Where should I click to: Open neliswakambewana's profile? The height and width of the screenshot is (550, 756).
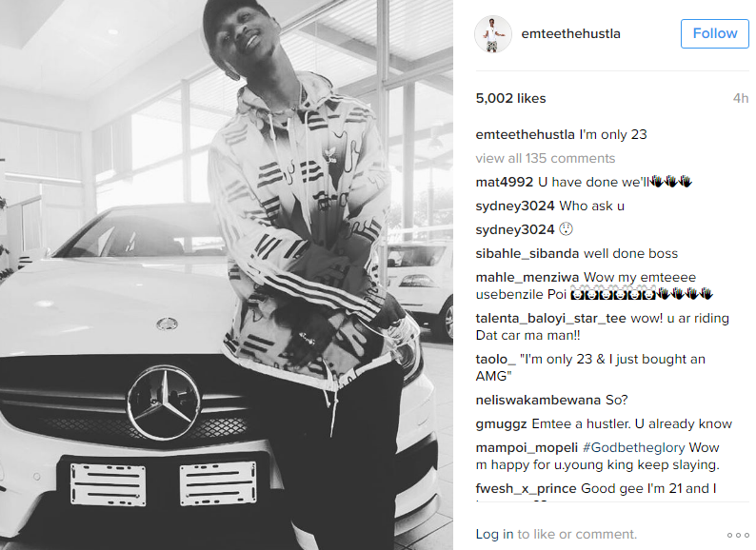click(x=538, y=400)
